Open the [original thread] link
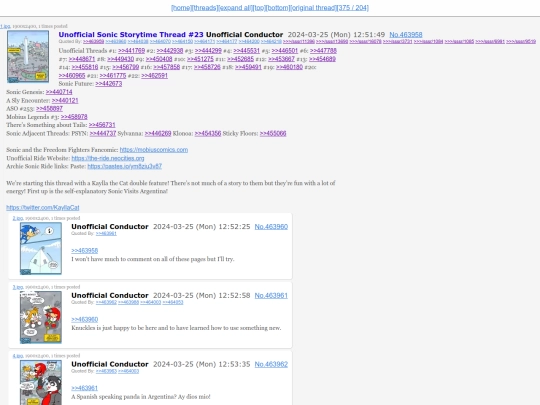The height and width of the screenshot is (405, 540). tap(313, 8)
